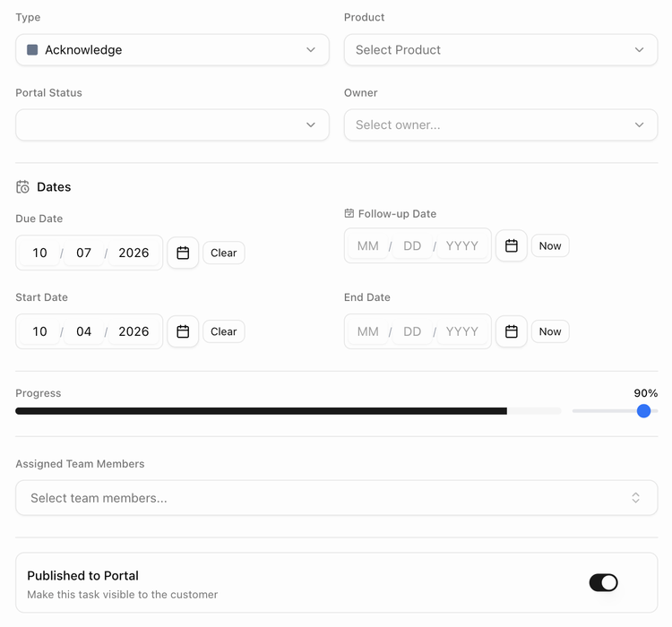Click the blue Progress slider handle
The height and width of the screenshot is (627, 672).
pyautogui.click(x=643, y=411)
